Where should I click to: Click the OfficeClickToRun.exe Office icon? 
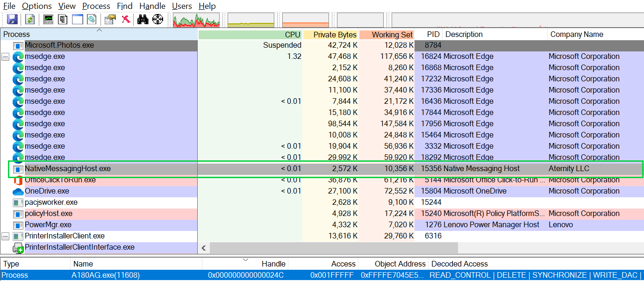coord(18,180)
